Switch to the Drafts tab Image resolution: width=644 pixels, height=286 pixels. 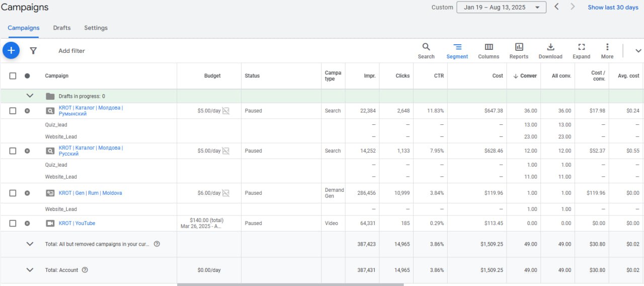point(62,28)
